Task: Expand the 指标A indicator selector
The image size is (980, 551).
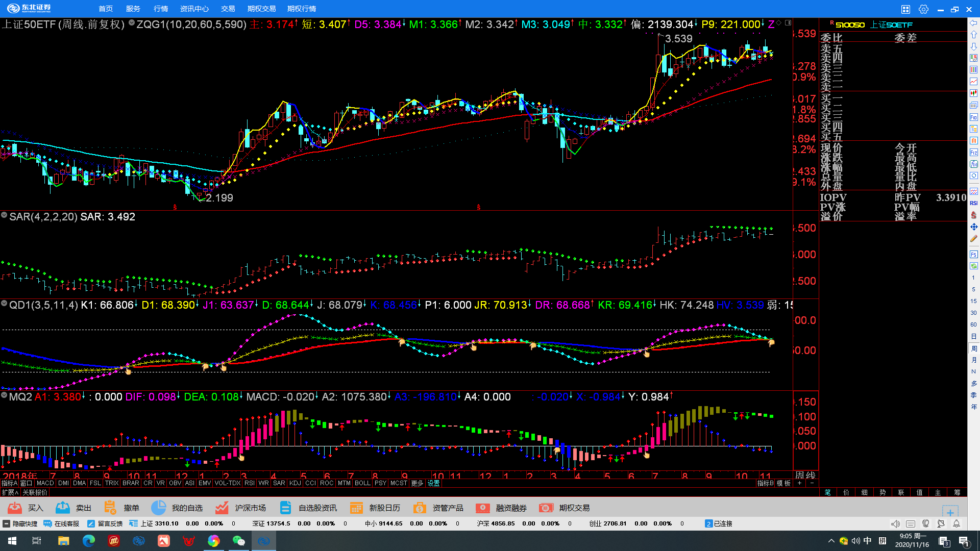Action: [x=9, y=483]
